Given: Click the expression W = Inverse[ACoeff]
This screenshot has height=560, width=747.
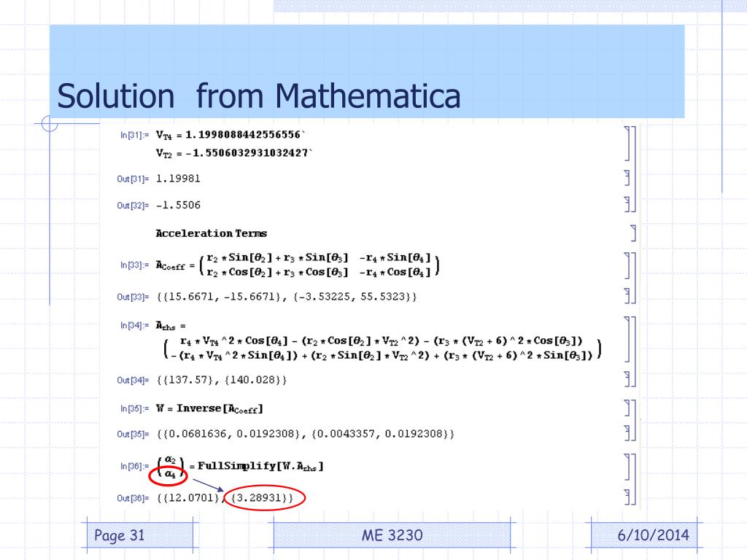Looking at the screenshot, I should pos(209,409).
